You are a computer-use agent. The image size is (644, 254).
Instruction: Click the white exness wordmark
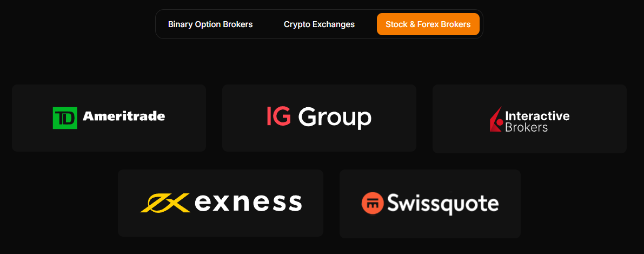(248, 203)
